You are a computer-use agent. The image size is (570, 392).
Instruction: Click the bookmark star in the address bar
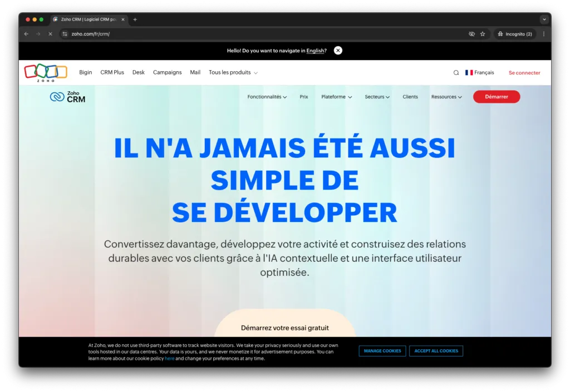click(x=481, y=33)
